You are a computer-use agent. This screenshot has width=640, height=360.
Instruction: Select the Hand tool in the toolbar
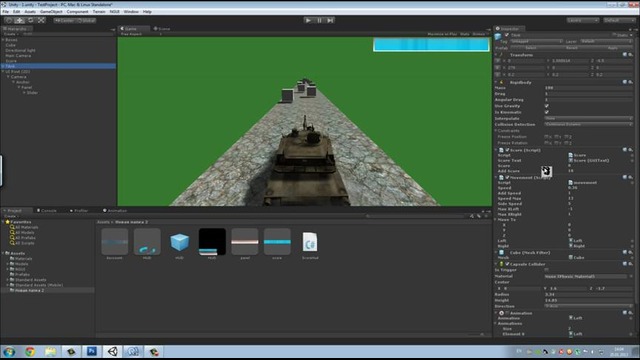(9, 20)
